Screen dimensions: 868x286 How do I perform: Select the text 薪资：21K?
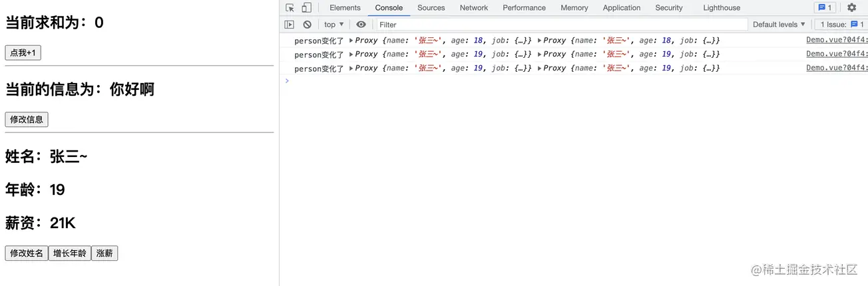(x=41, y=223)
